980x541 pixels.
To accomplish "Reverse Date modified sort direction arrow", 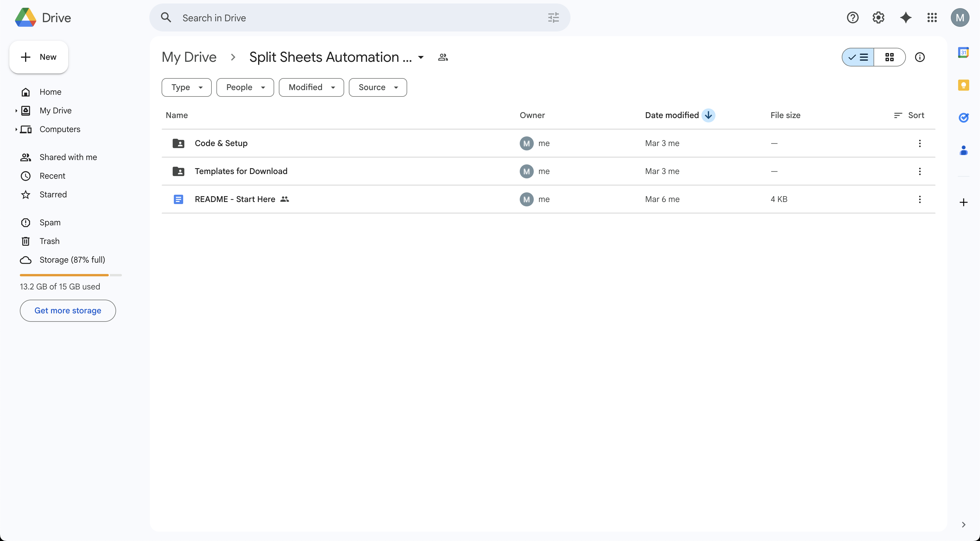I will point(708,115).
